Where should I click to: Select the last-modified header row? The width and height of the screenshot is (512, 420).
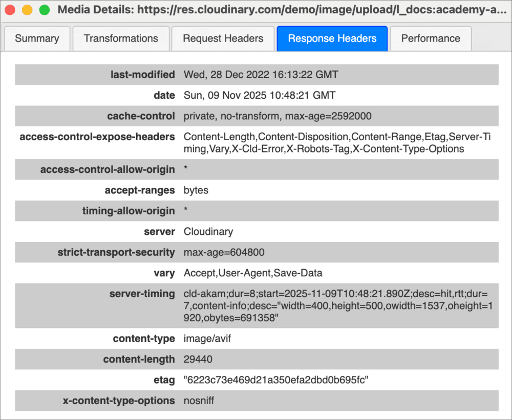256,75
